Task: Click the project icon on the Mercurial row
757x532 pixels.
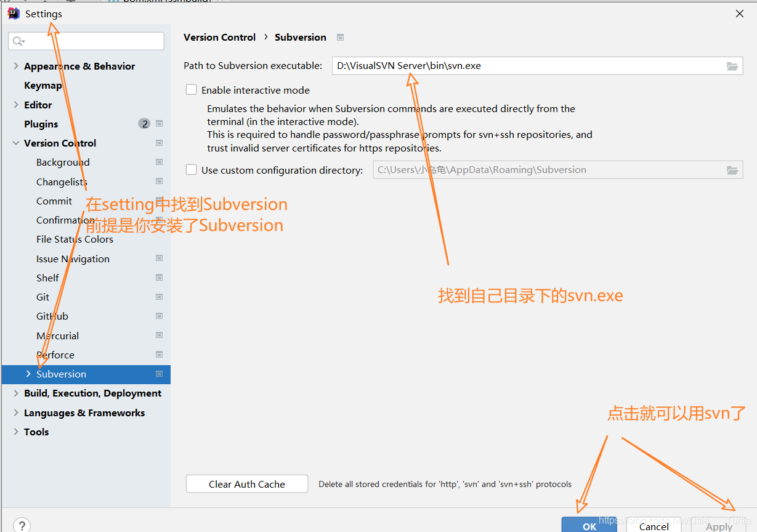Action: click(x=160, y=335)
